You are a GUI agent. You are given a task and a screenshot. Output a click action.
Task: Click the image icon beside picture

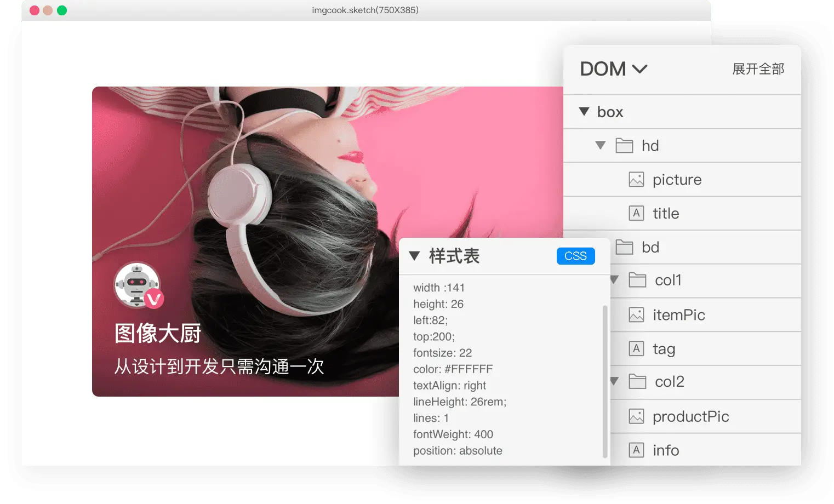(636, 180)
